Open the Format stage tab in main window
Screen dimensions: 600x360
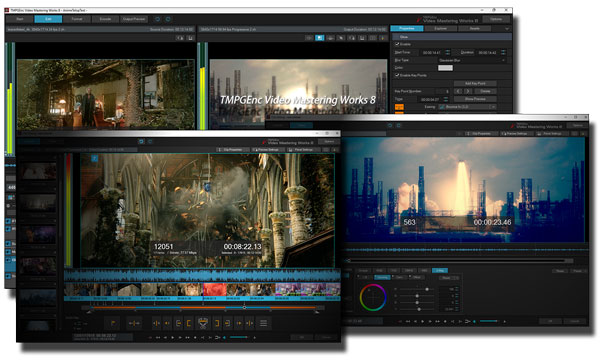77,19
